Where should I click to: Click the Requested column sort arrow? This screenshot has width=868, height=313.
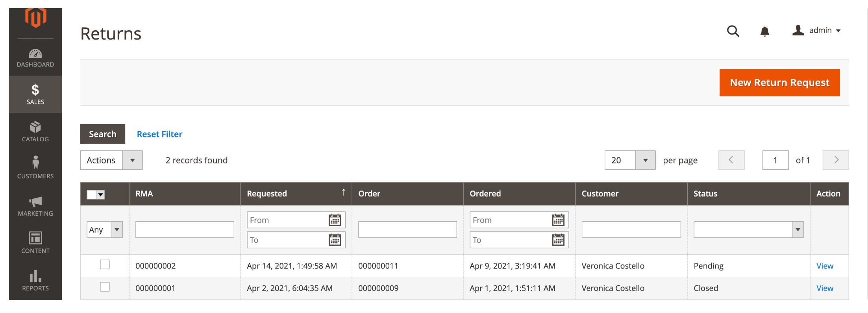[344, 193]
